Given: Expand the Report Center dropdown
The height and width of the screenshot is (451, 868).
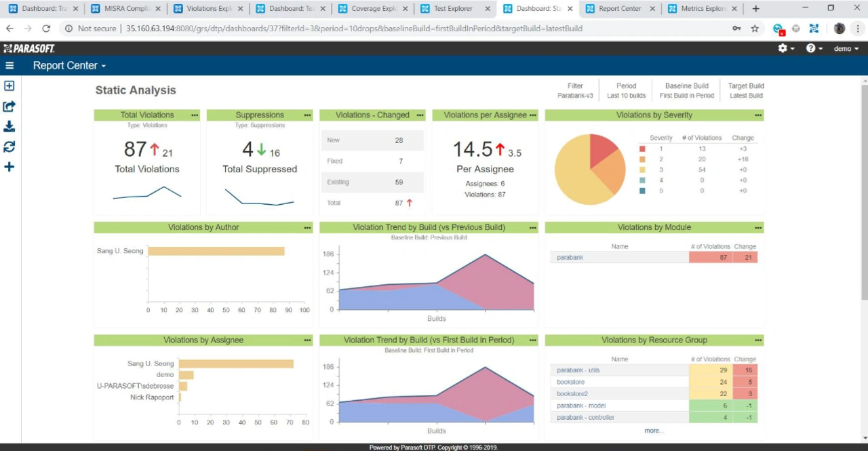Looking at the screenshot, I should click(69, 66).
